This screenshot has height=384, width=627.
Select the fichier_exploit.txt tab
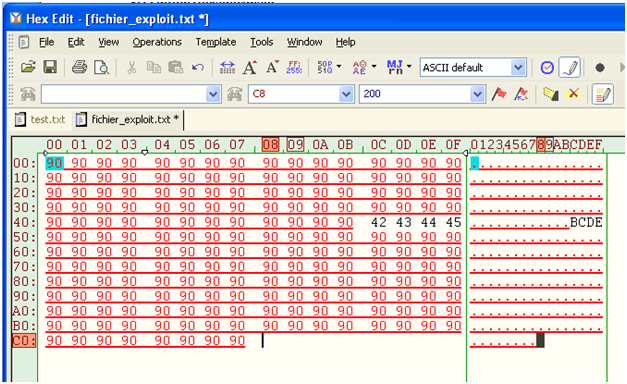click(128, 119)
